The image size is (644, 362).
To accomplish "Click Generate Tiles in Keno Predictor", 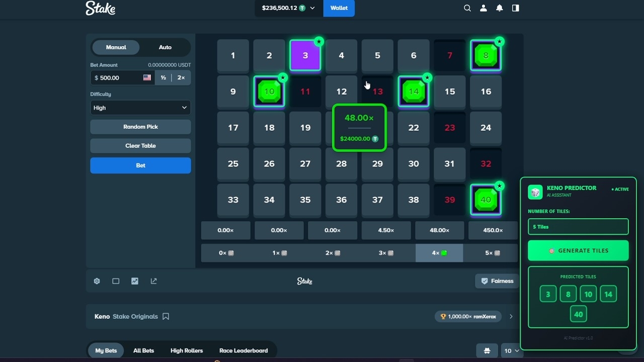I will [578, 250].
